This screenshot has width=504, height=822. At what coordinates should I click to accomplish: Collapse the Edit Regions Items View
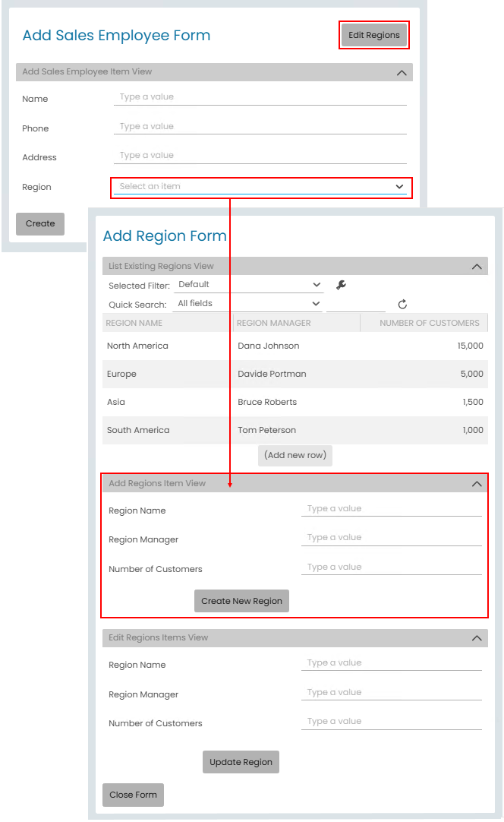coord(477,638)
